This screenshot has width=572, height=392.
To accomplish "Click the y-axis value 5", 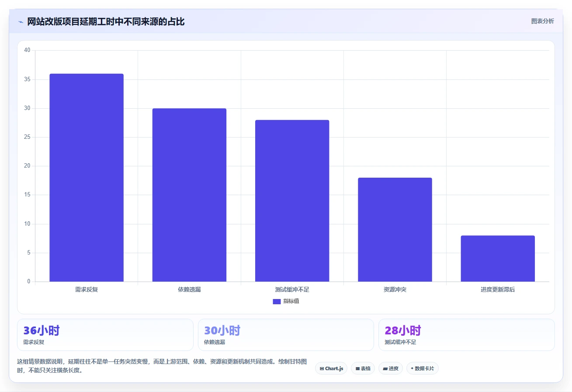I will pos(29,253).
